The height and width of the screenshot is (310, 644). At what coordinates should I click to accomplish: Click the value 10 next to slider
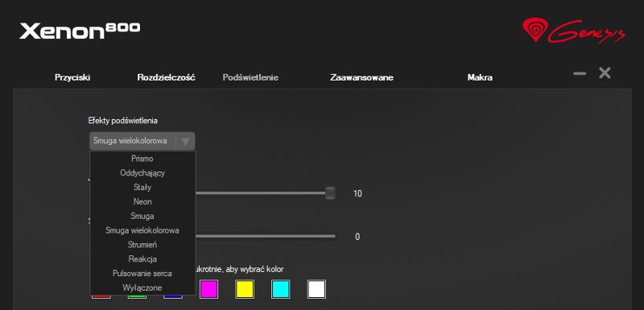pyautogui.click(x=357, y=194)
